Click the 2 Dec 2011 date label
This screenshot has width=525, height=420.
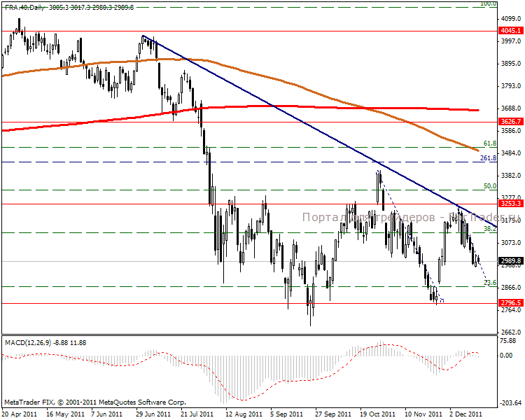[465, 414]
